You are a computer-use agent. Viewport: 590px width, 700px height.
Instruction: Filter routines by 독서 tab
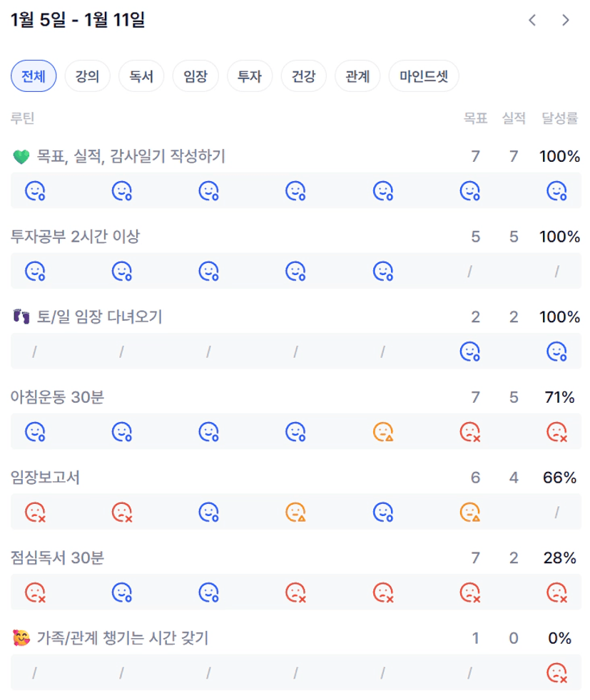tap(141, 76)
